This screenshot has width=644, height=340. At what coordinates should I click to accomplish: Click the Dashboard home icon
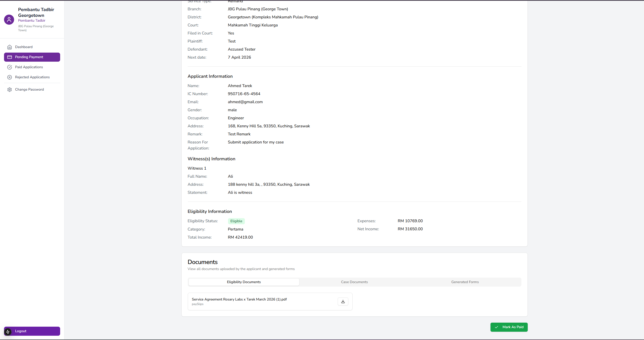click(x=10, y=47)
